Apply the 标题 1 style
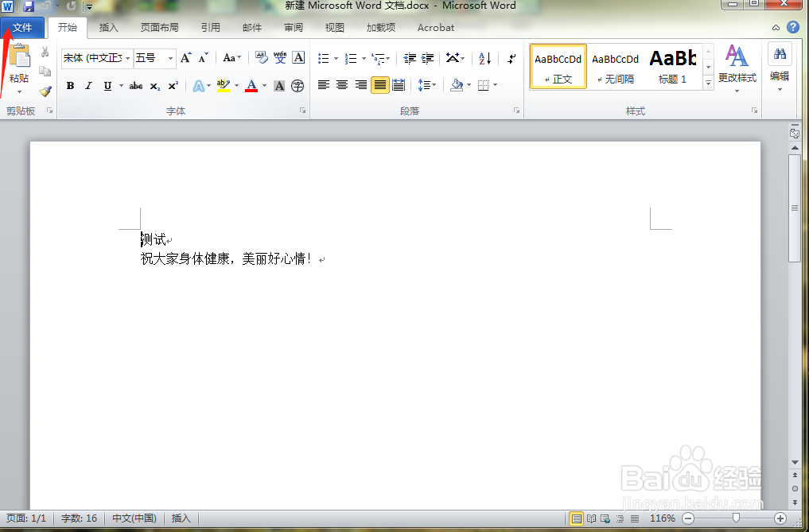The image size is (809, 532). 673,65
